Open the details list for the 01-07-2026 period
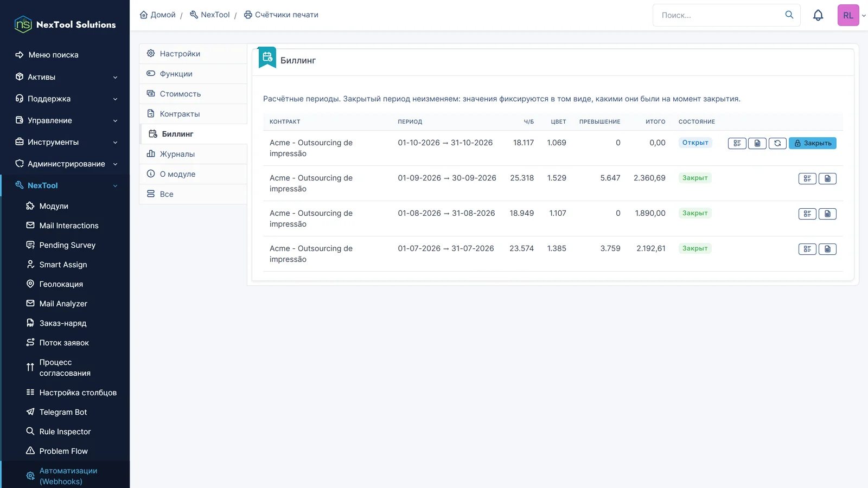 click(x=807, y=249)
